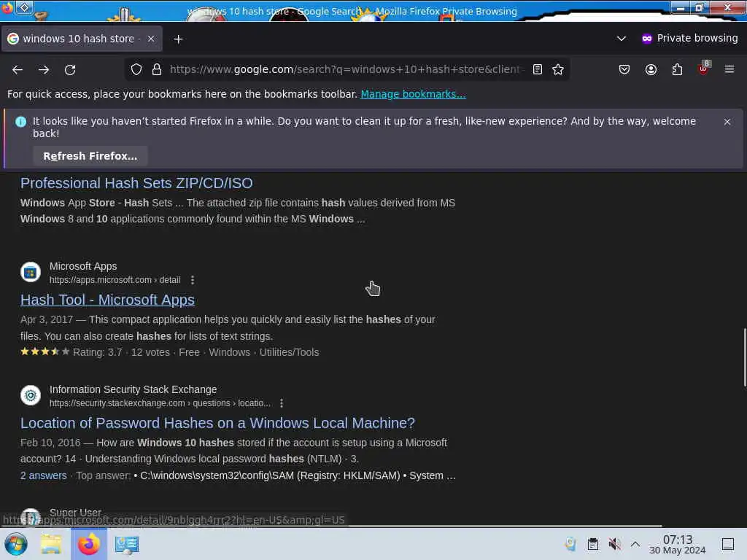Open the Pocket save icon
This screenshot has width=747, height=560.
(624, 69)
